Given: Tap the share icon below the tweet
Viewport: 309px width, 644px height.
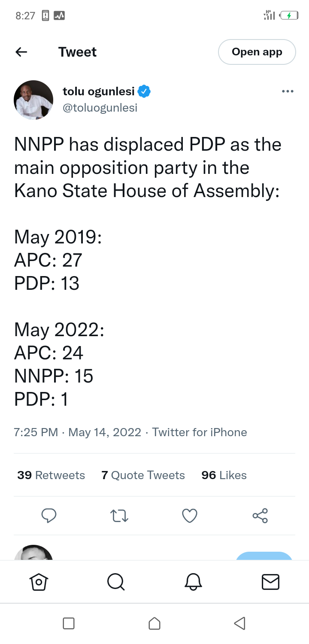Looking at the screenshot, I should (260, 515).
